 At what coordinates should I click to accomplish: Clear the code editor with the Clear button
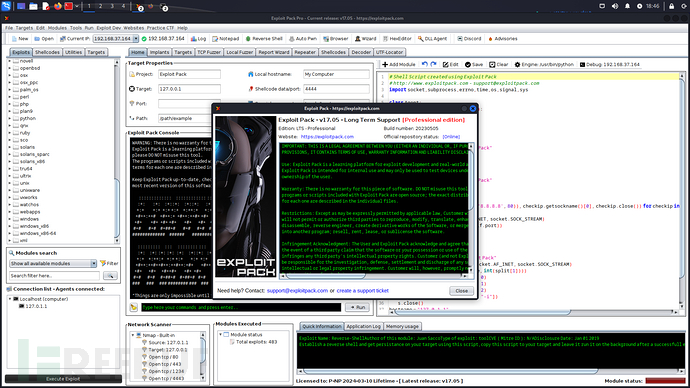pos(499,64)
